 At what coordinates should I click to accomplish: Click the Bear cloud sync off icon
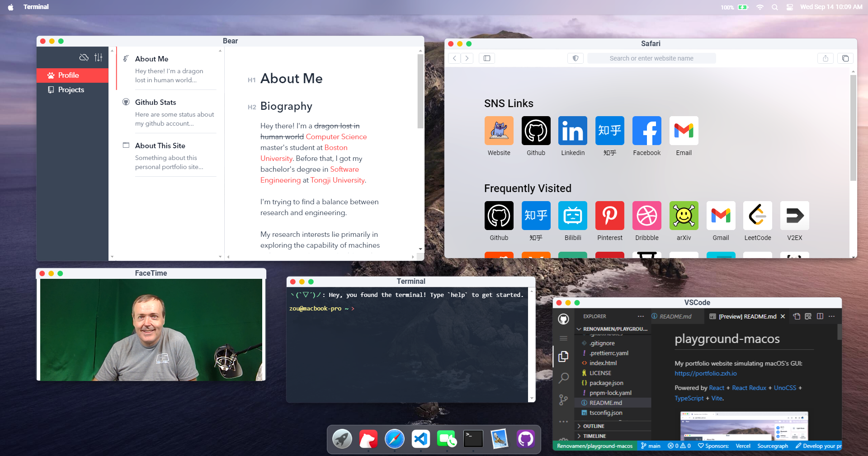(84, 57)
